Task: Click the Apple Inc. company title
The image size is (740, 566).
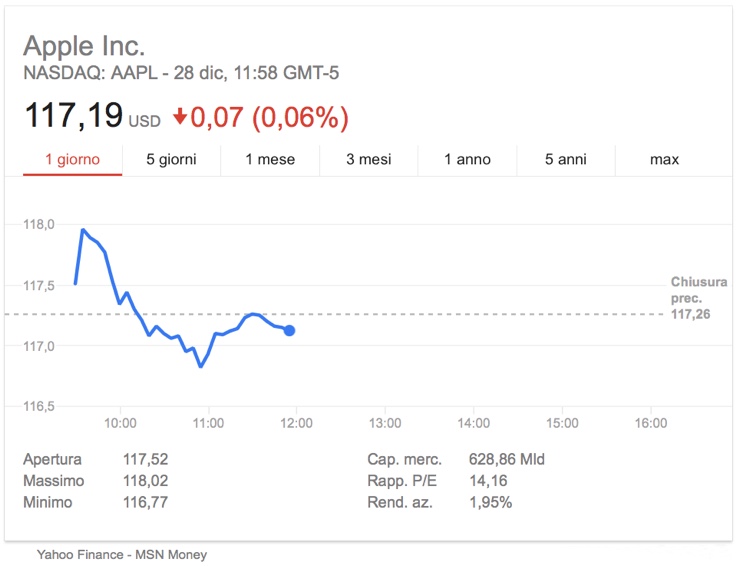Action: click(x=84, y=46)
